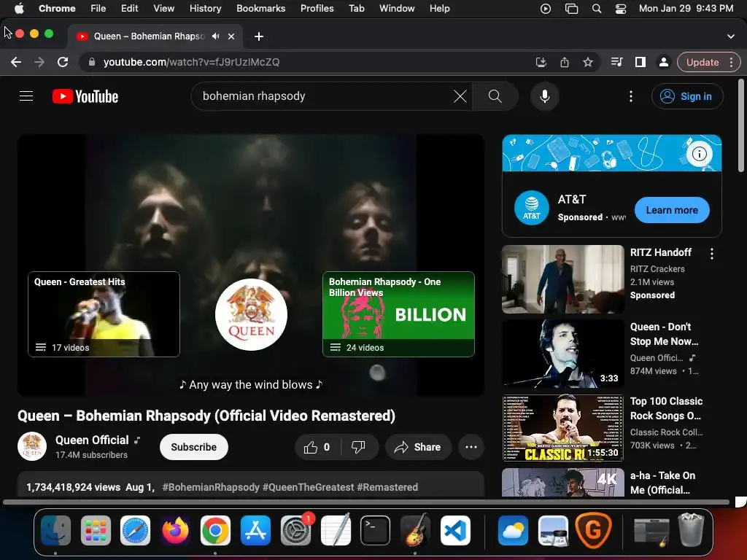This screenshot has height=560, width=747.
Task: Open macOS Control Center in menu bar
Action: pos(621,9)
